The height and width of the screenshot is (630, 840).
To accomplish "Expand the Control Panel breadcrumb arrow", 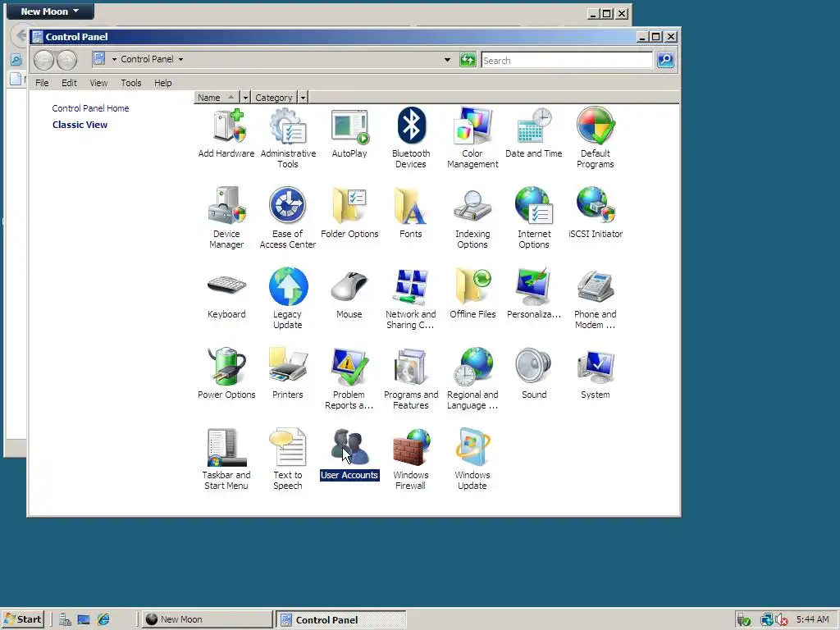I will coord(181,59).
